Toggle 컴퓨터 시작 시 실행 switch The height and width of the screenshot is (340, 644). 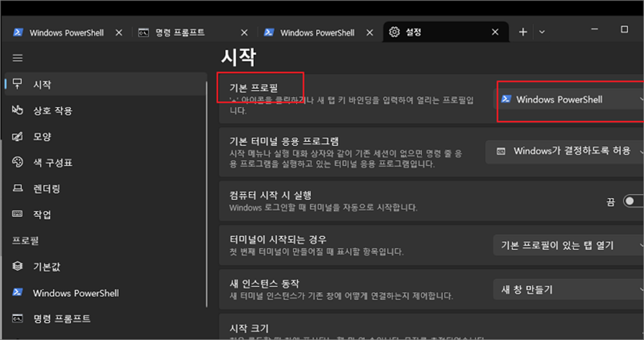click(633, 201)
